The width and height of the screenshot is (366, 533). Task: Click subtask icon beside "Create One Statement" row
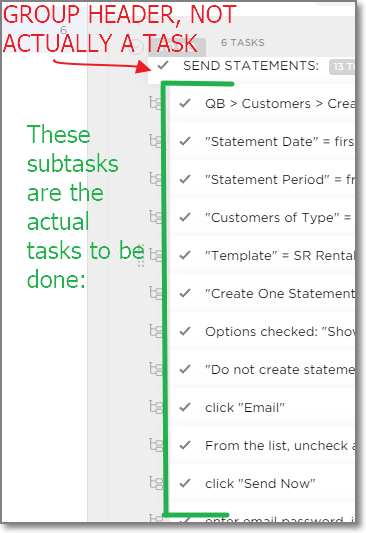click(155, 293)
